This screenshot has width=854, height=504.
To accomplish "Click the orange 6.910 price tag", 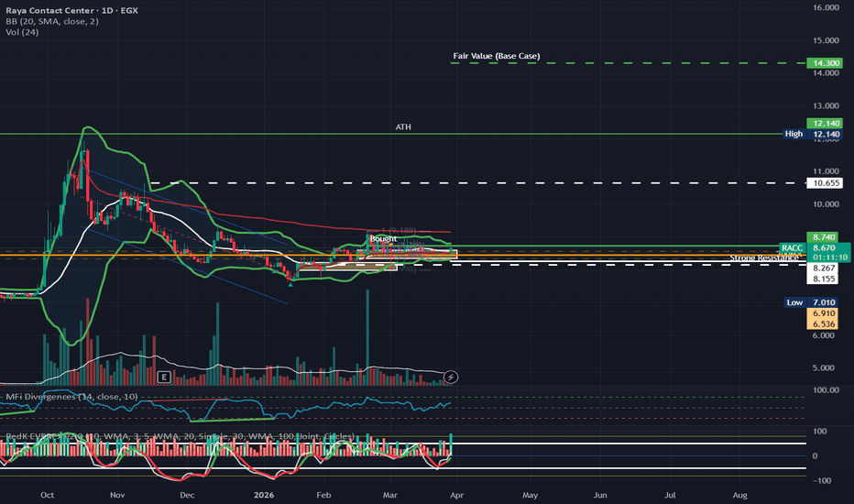I will (826, 314).
